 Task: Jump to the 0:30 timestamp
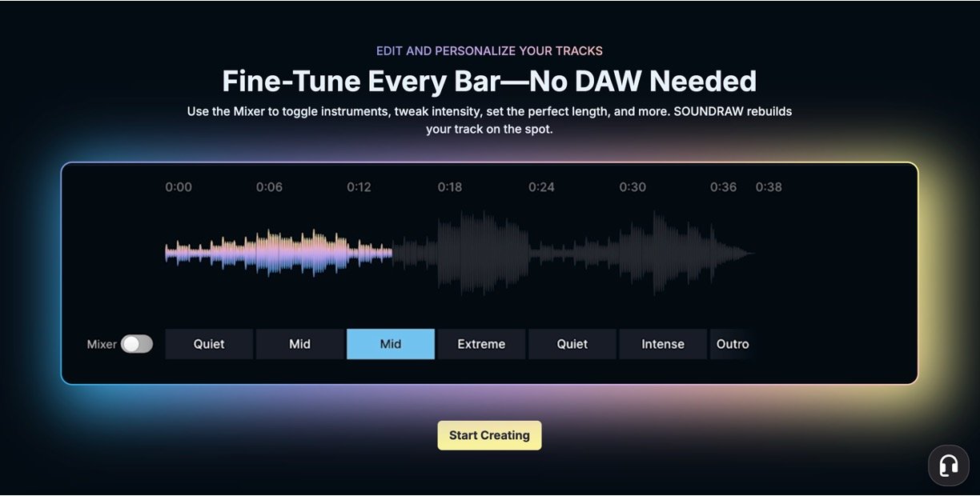[x=633, y=187]
